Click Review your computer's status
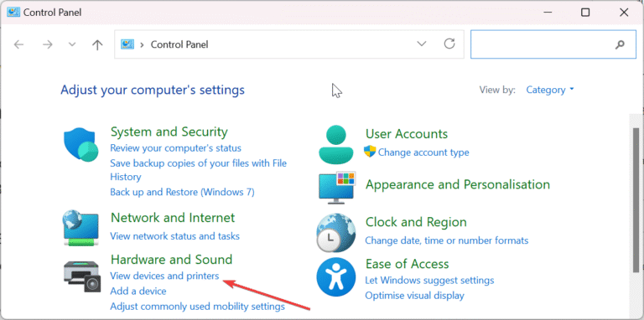644x320 pixels. [x=176, y=147]
